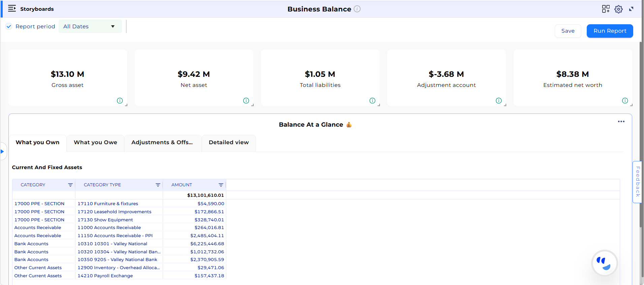This screenshot has width=644, height=285.
Task: Switch to the Detailed view tab
Action: click(229, 142)
